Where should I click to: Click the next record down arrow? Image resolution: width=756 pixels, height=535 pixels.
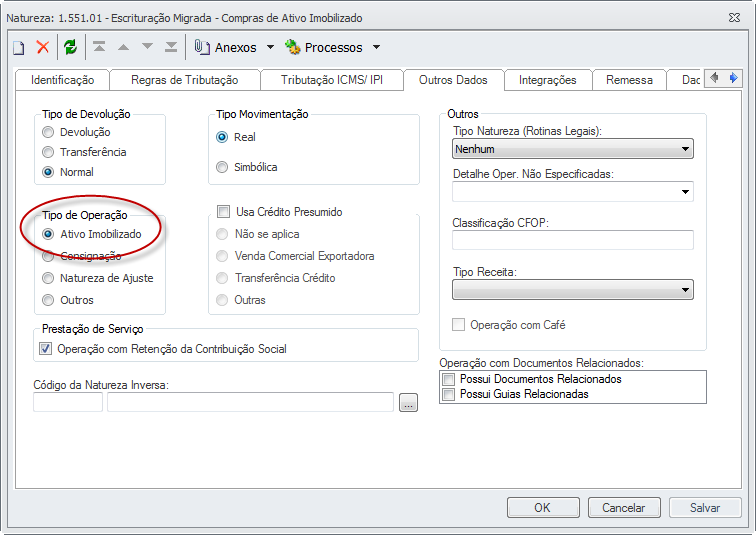point(148,47)
